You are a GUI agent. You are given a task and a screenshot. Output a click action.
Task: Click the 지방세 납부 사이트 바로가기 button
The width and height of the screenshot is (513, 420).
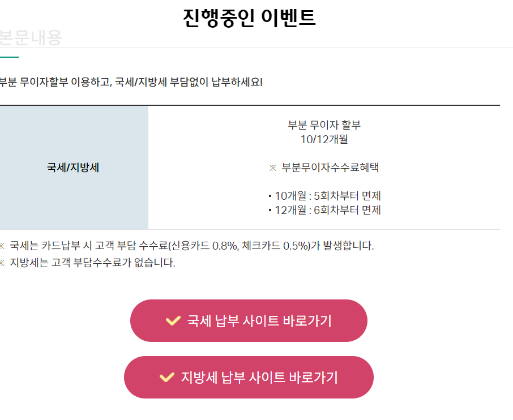[x=249, y=378]
